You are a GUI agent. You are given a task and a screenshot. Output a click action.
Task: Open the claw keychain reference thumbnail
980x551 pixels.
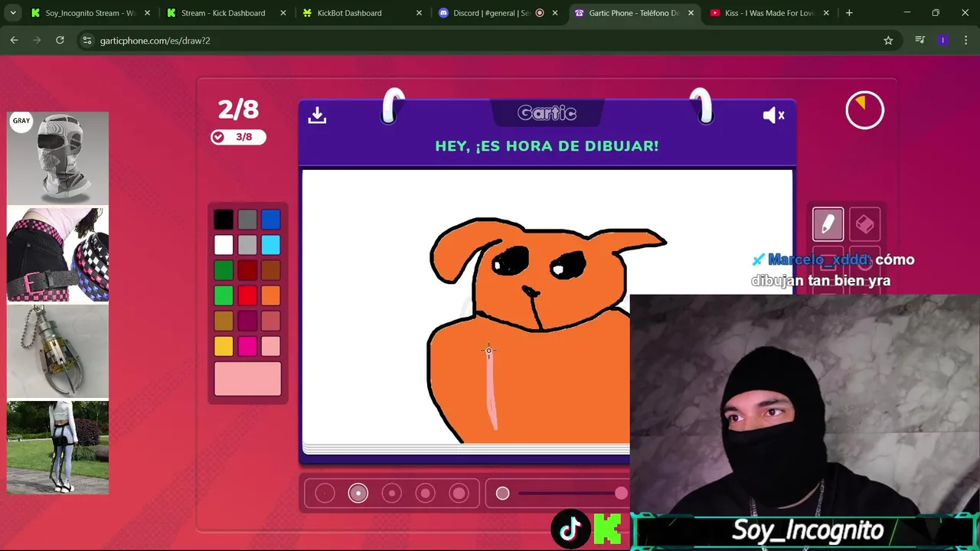click(58, 351)
